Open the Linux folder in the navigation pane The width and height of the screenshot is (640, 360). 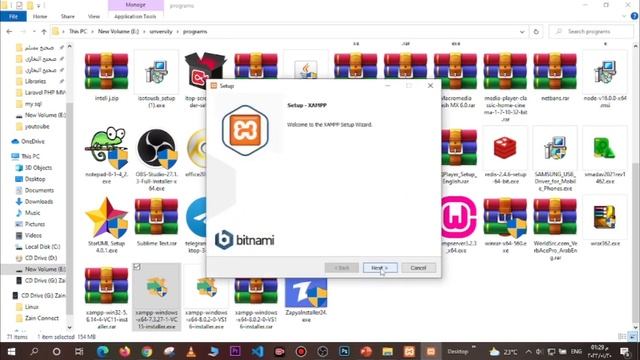tap(31, 307)
